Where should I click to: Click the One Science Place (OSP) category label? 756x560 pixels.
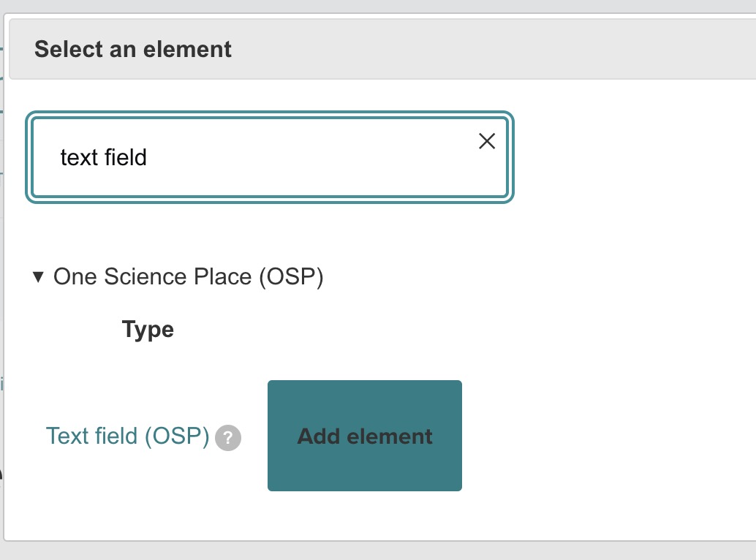click(x=188, y=277)
